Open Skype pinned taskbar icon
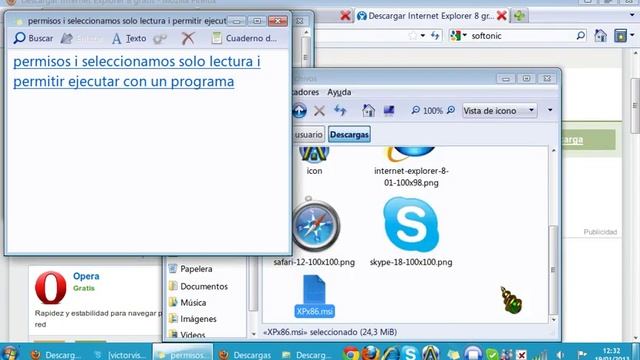The image size is (640, 360). coord(410,353)
